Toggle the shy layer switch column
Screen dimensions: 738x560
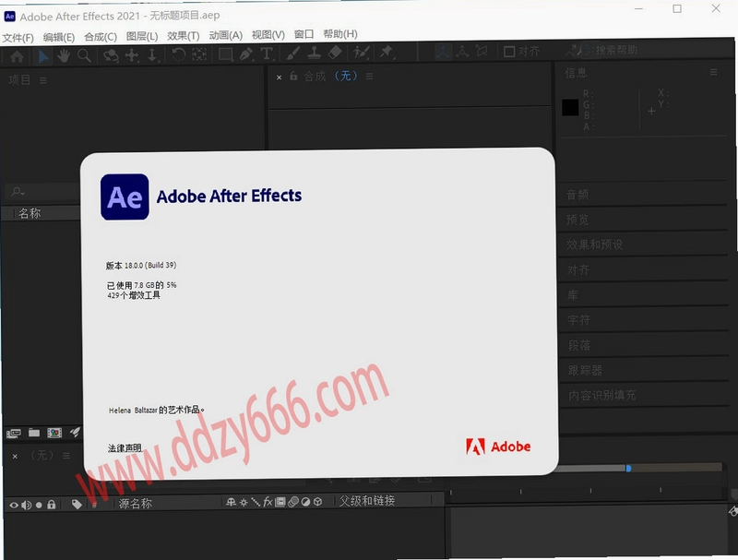[x=231, y=503]
